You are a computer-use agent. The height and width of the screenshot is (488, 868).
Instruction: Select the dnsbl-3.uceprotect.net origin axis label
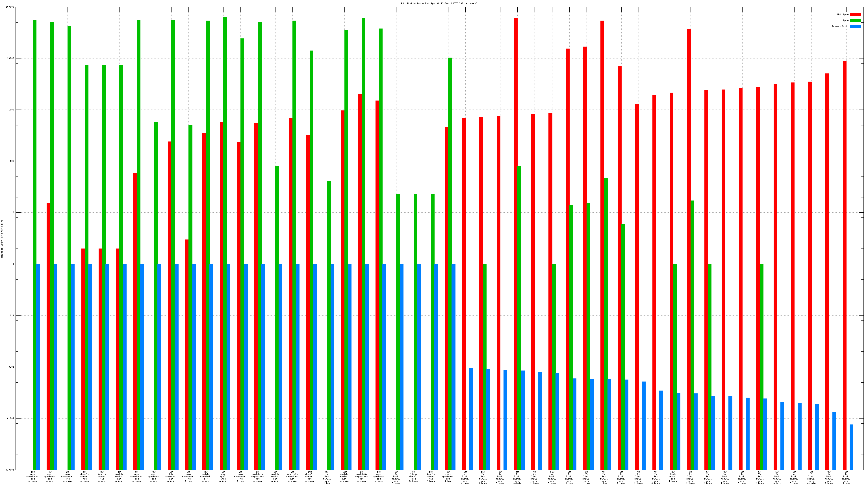coord(362,476)
